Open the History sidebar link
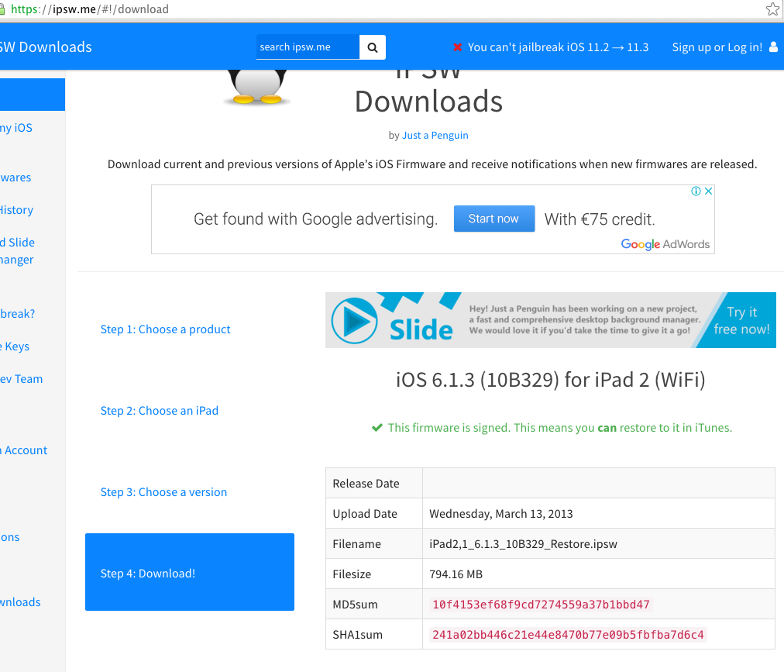This screenshot has width=784, height=672. point(16,210)
